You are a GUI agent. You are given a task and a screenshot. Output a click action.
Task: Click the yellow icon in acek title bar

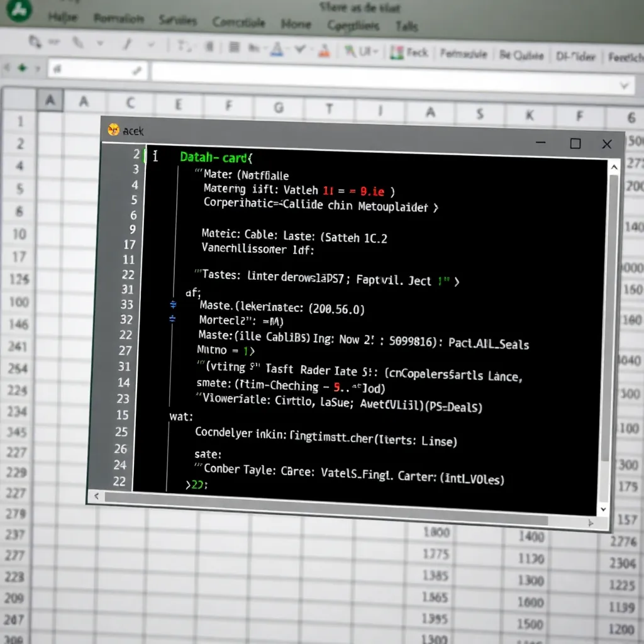[x=113, y=130]
